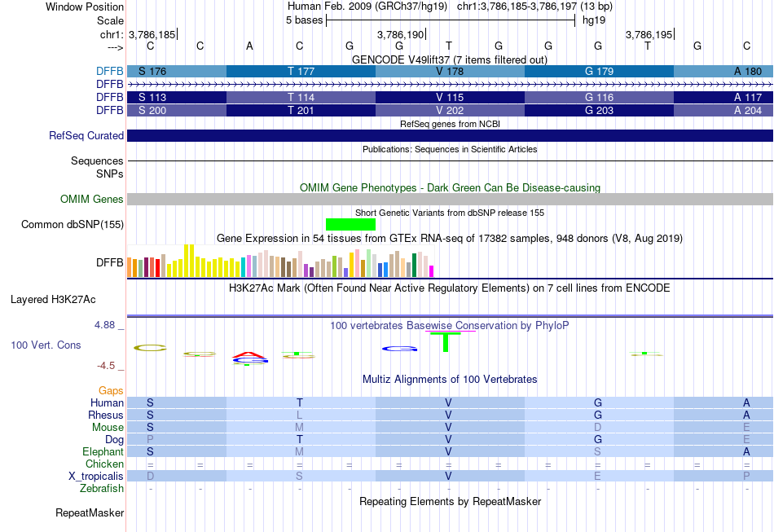The width and height of the screenshot is (774, 532).
Task: Click DFFB label beside the GTEx bar chart
Action: pyautogui.click(x=110, y=262)
